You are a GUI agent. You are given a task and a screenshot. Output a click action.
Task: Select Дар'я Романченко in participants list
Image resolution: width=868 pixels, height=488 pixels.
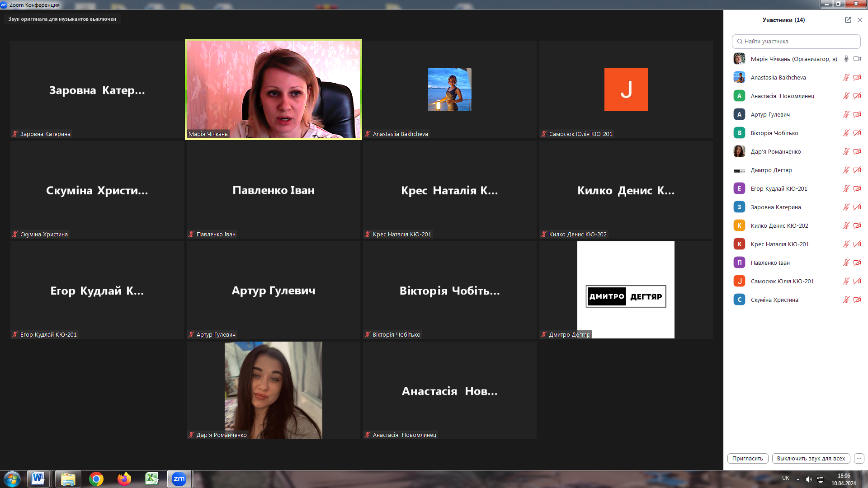(776, 151)
